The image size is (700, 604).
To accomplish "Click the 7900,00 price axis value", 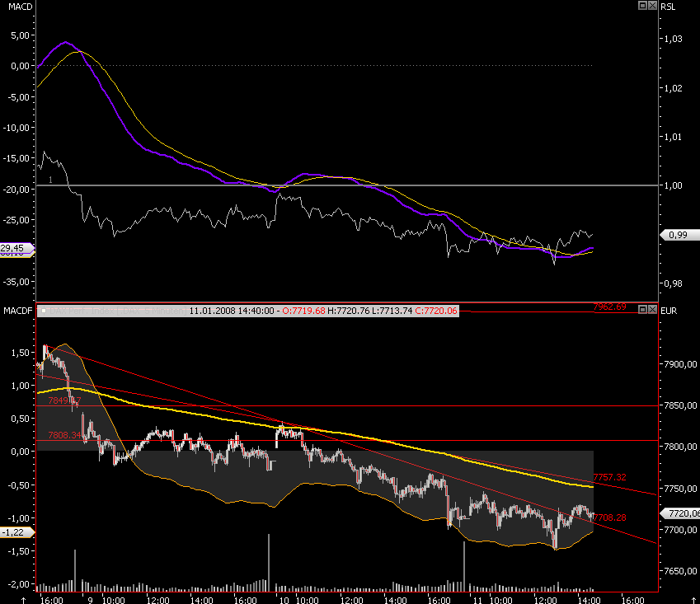I will pyautogui.click(x=680, y=364).
